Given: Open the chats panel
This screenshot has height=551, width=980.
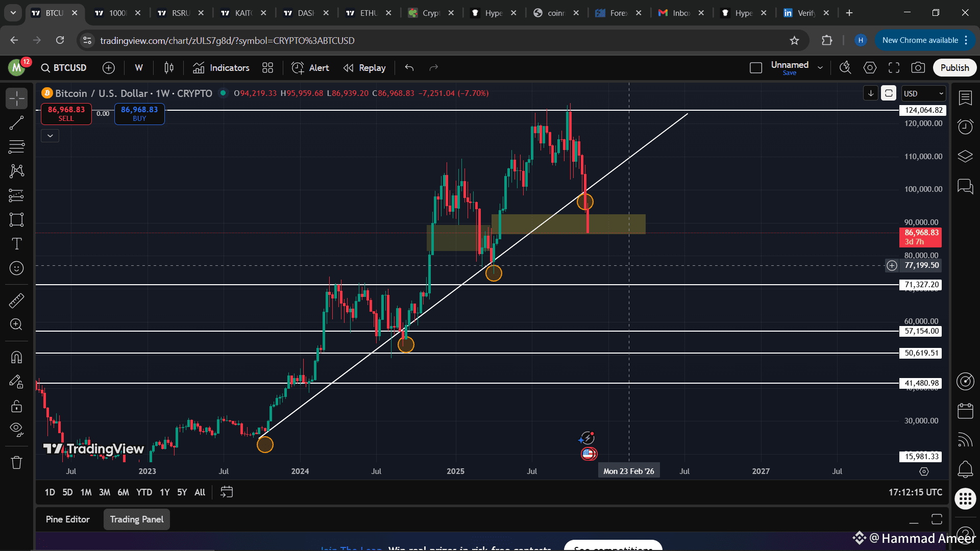Looking at the screenshot, I should [x=965, y=186].
